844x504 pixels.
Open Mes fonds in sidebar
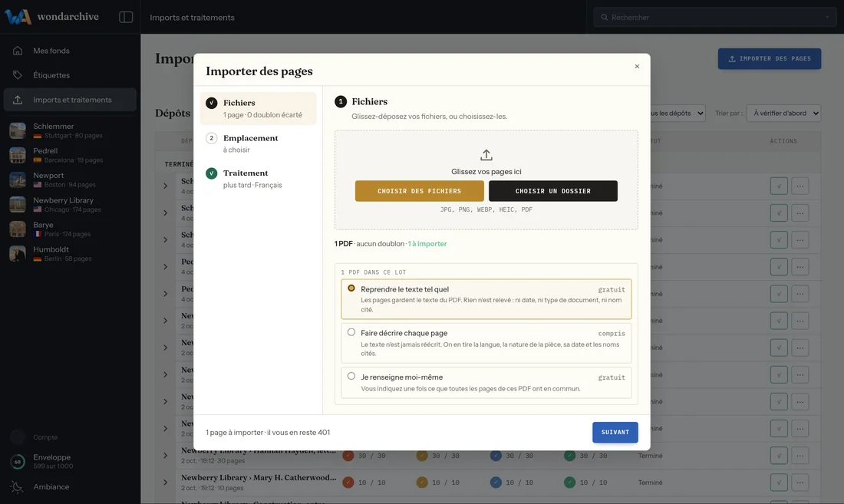[x=70, y=51]
